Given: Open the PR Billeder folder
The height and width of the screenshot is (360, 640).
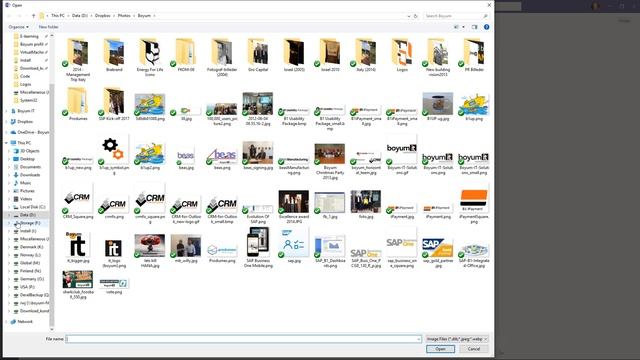Looking at the screenshot, I should click(x=473, y=55).
